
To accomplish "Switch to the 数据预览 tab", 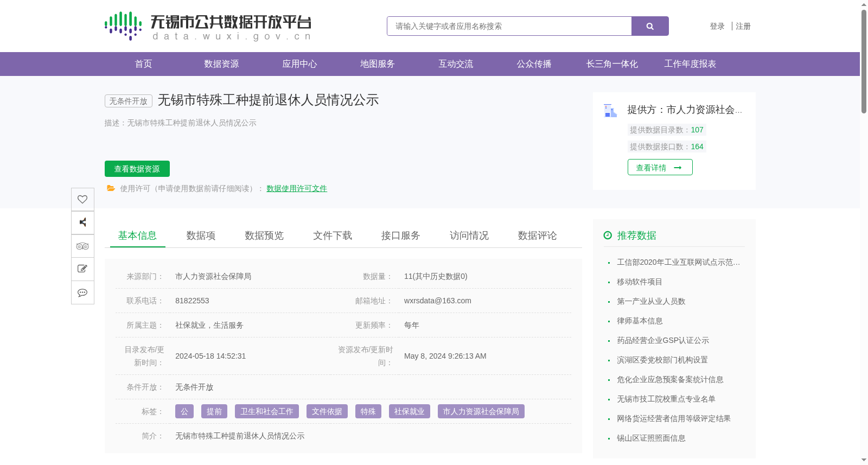I will 264,235.
